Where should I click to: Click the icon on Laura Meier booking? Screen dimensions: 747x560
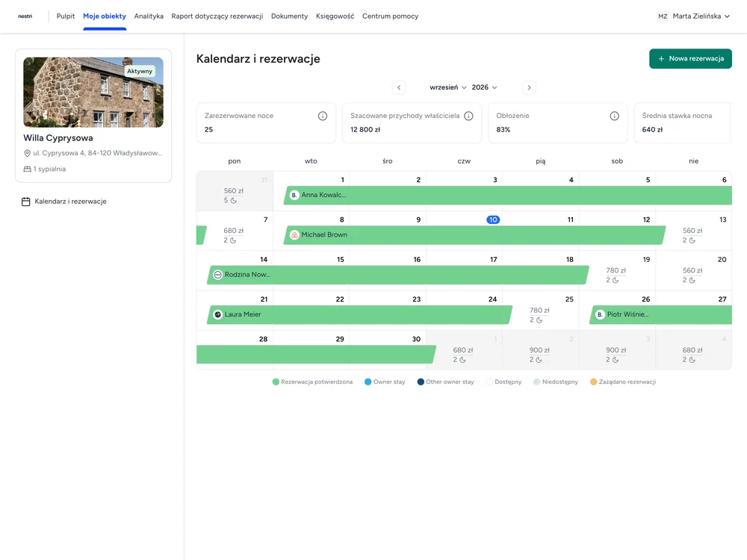(217, 315)
